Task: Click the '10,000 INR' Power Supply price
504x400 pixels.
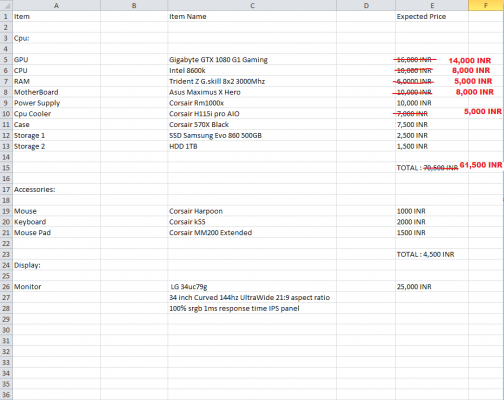Action: (x=432, y=103)
